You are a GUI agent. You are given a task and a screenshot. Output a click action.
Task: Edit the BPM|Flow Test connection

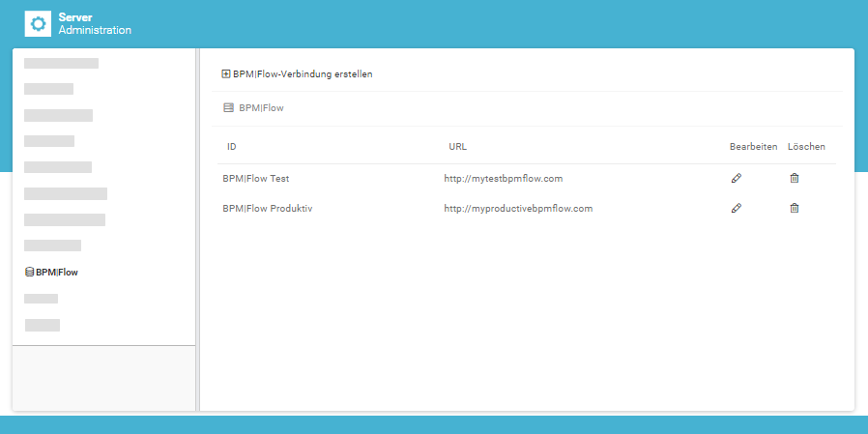(737, 178)
